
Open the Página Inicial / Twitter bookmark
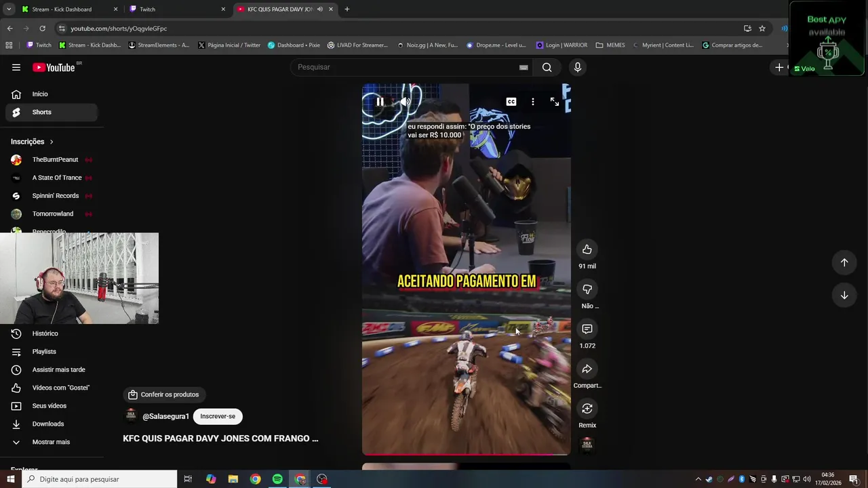click(229, 45)
